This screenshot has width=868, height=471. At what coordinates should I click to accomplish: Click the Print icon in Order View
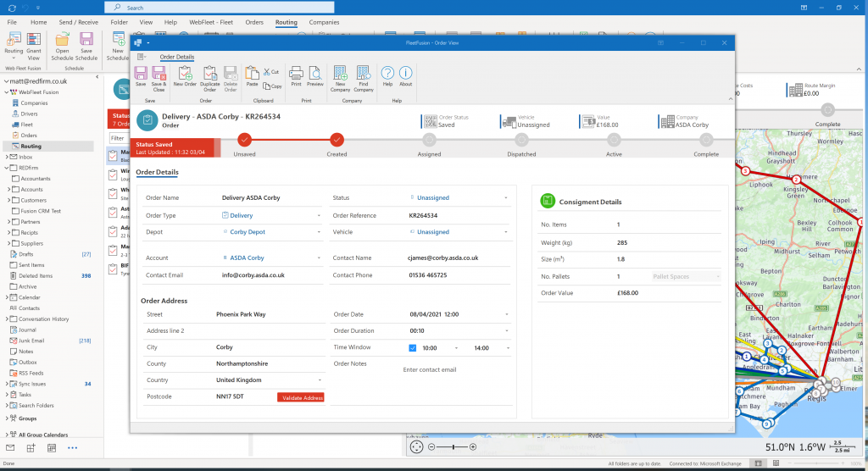[x=297, y=75]
